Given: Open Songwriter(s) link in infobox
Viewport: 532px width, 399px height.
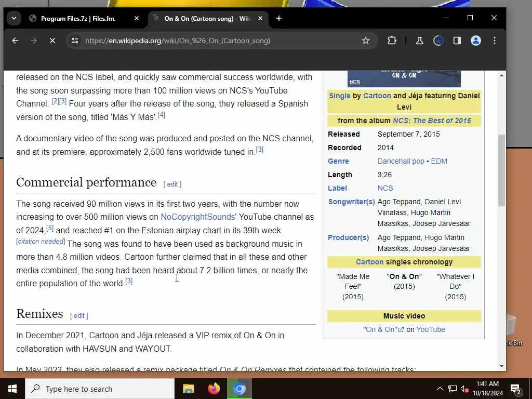Looking at the screenshot, I should 352,202.
